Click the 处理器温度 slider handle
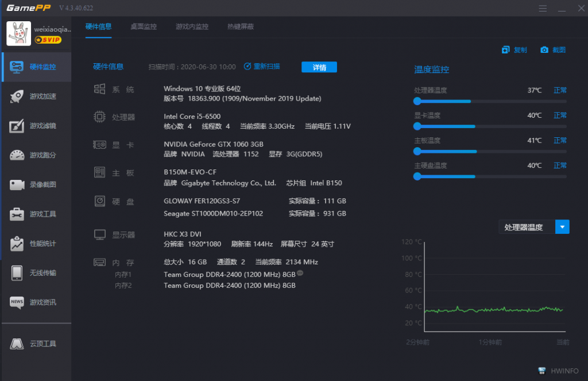The height and width of the screenshot is (381, 588). pos(417,101)
